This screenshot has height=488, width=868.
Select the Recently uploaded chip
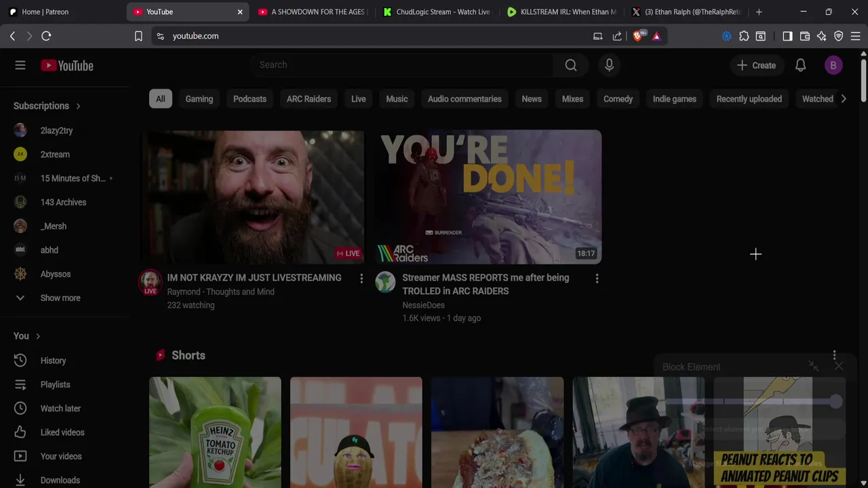(x=749, y=99)
